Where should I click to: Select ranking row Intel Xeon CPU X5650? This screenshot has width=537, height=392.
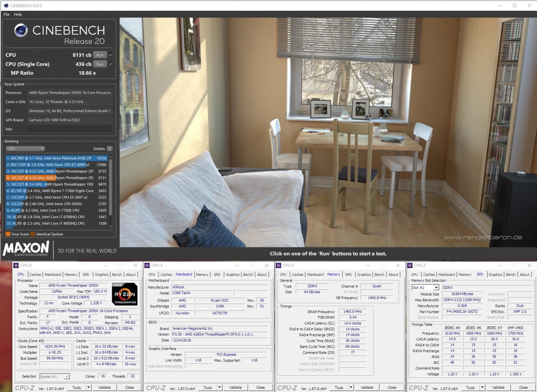(56, 204)
